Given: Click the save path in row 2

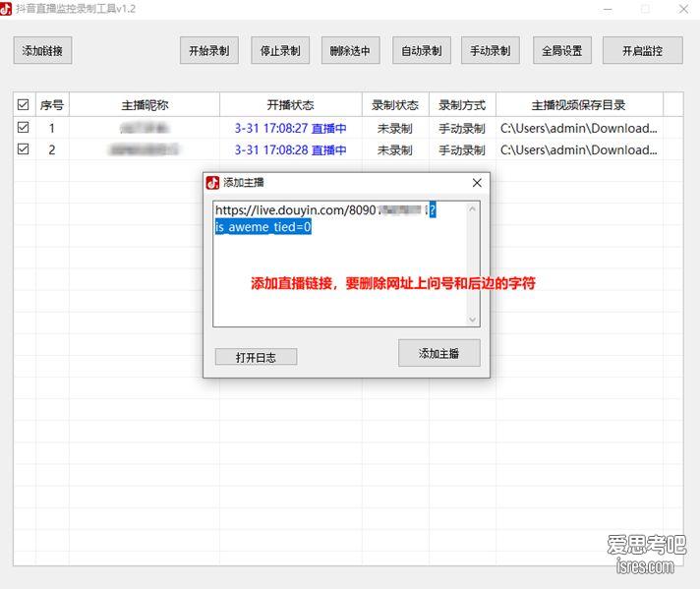Looking at the screenshot, I should [x=578, y=149].
